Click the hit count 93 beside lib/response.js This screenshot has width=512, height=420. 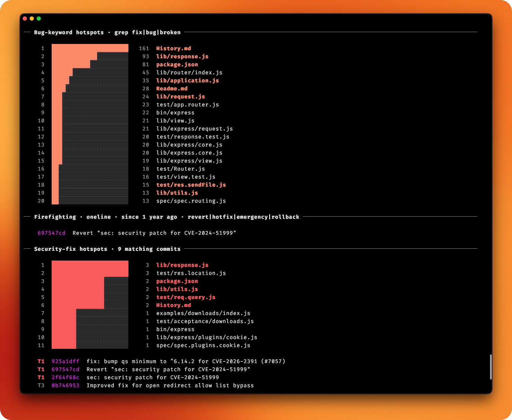coord(146,57)
